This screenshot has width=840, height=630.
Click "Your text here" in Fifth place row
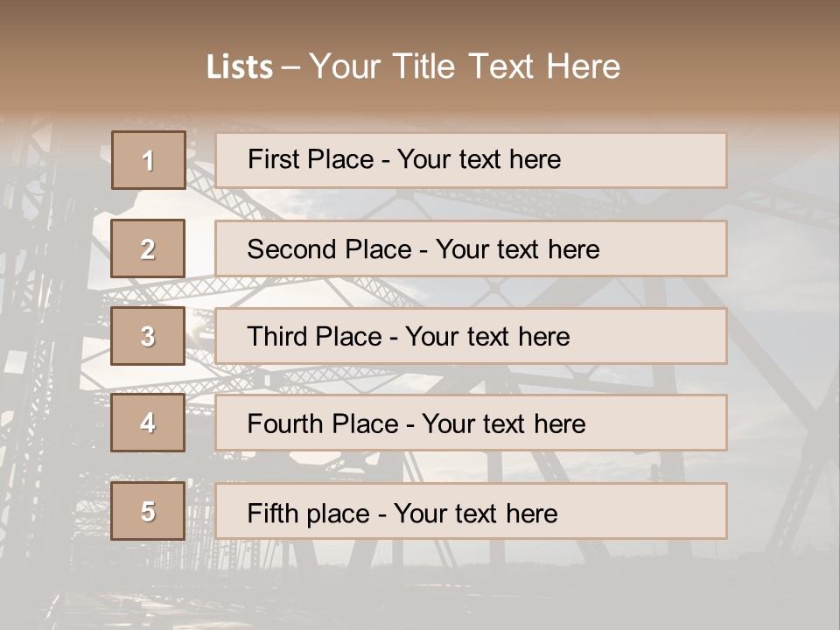click(475, 513)
